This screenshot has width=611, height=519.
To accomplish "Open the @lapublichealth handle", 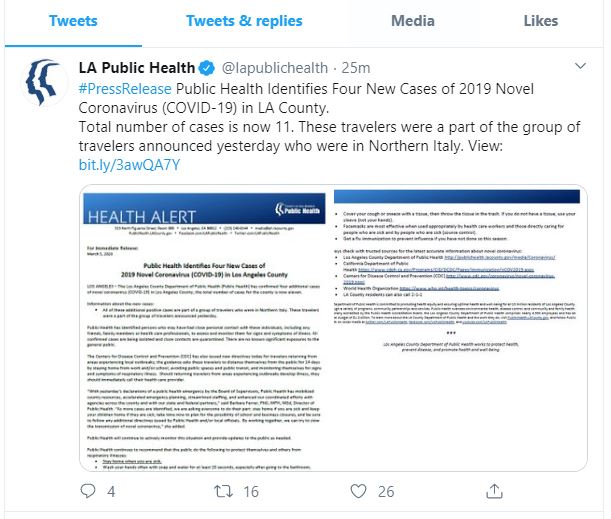I will point(275,68).
